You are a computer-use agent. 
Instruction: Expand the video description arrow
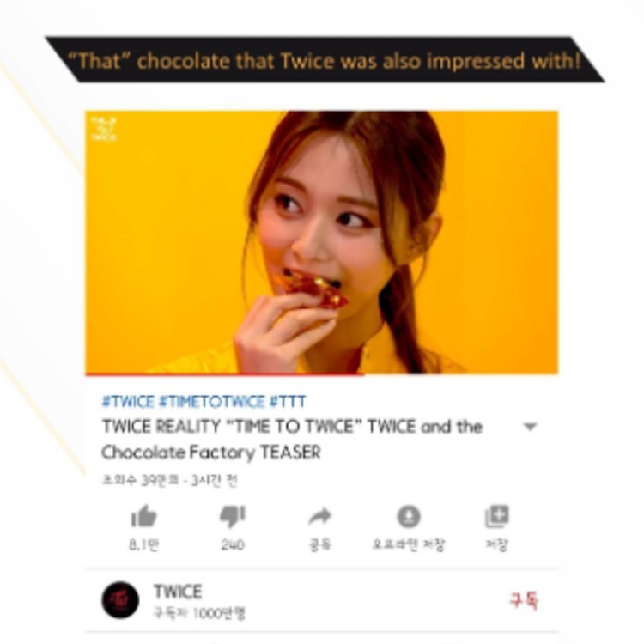tap(530, 427)
